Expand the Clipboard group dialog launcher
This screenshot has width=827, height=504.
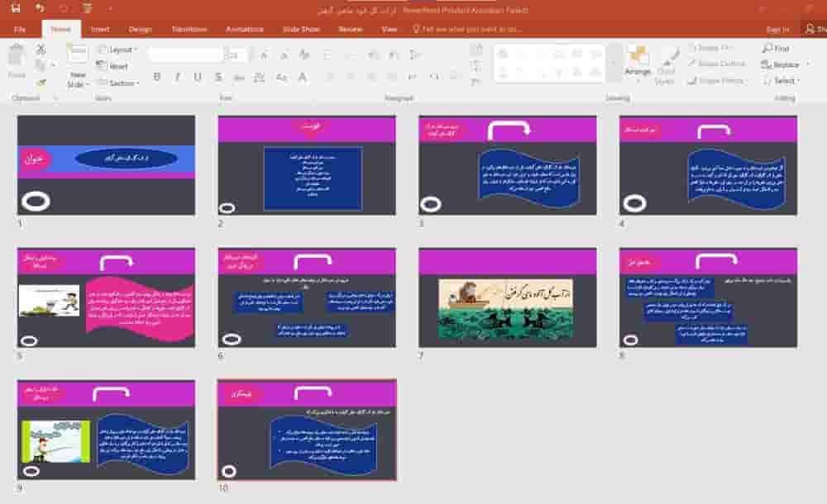pos(55,98)
